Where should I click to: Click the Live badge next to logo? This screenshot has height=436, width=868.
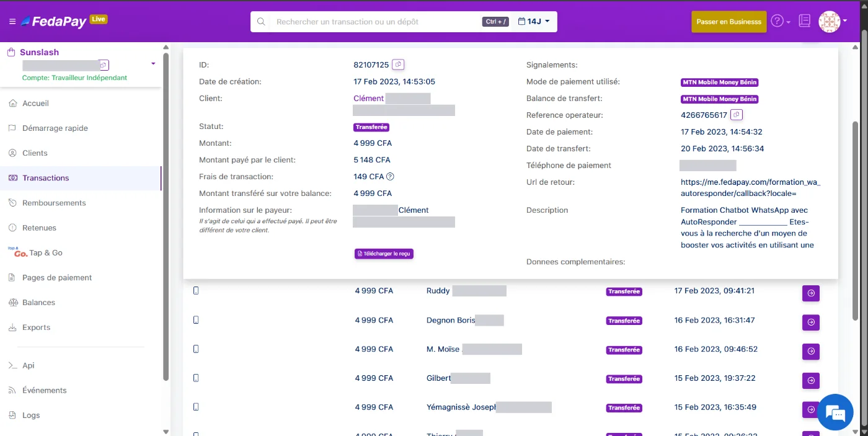tap(99, 19)
